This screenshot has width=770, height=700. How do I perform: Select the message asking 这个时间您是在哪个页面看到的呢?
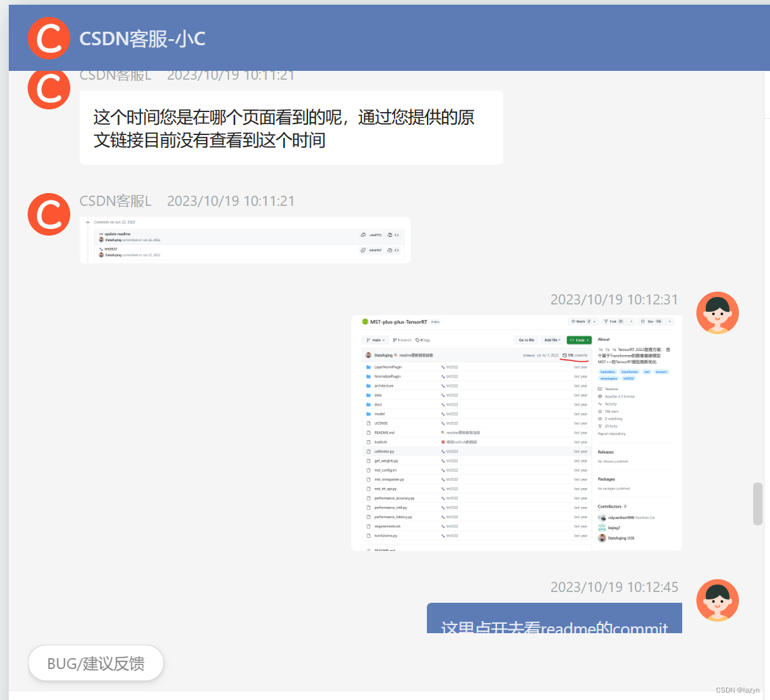pyautogui.click(x=291, y=128)
